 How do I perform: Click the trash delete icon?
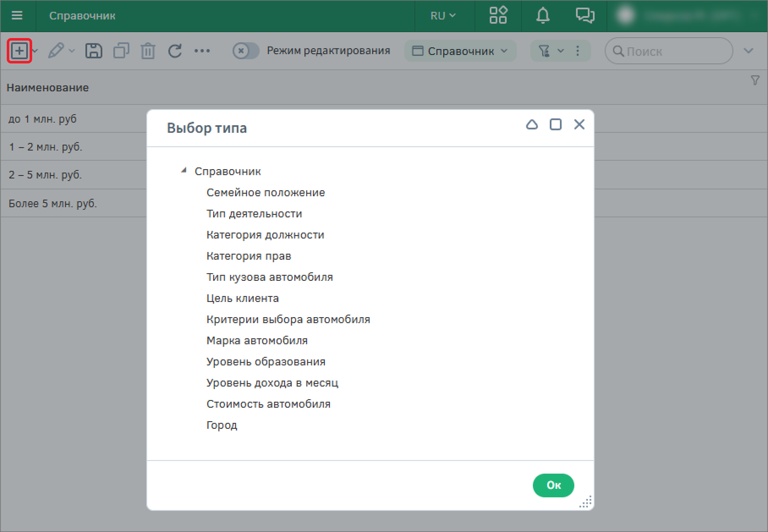[x=148, y=51]
